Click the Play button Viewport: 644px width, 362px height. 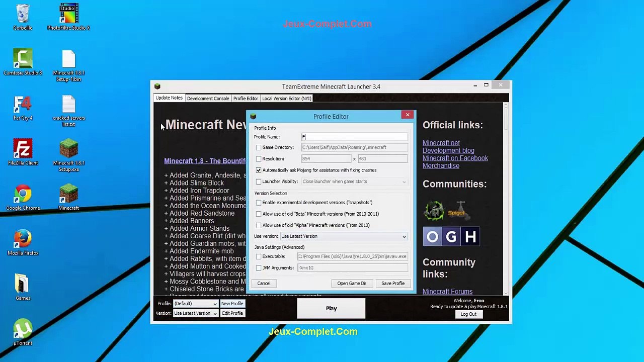pos(331,308)
